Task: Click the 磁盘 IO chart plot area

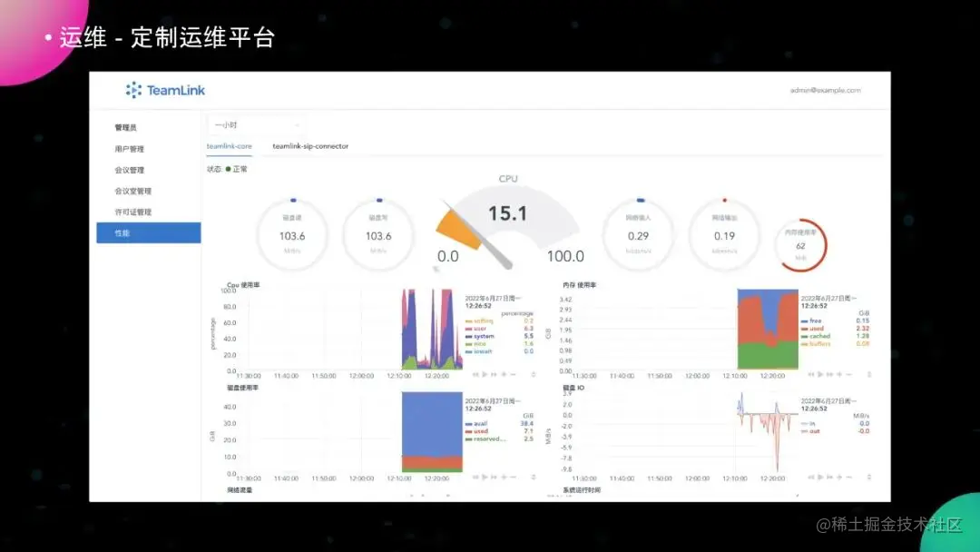Action: coord(686,432)
